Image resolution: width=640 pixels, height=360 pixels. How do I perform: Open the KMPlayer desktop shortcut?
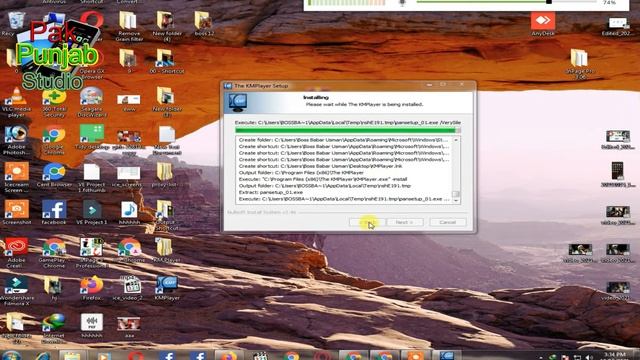click(167, 288)
